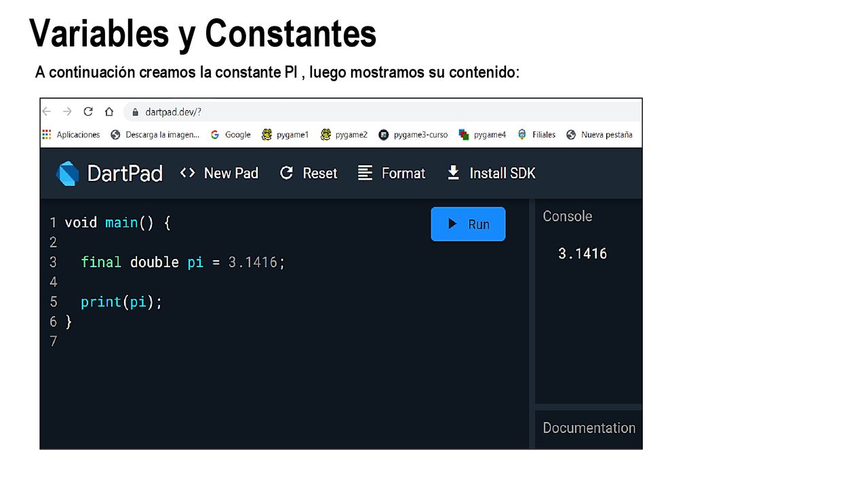Image resolution: width=868 pixels, height=488 pixels.
Task: Select the Console panel header
Action: pyautogui.click(x=568, y=216)
